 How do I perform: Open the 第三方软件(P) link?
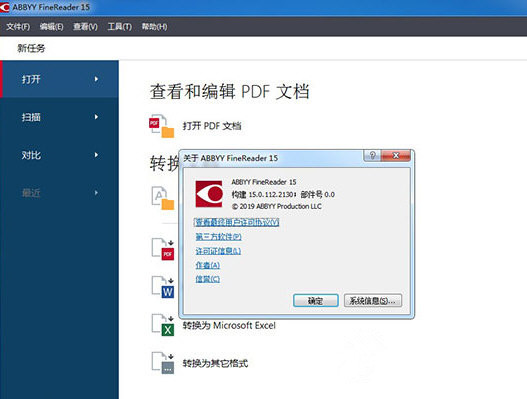tap(218, 237)
